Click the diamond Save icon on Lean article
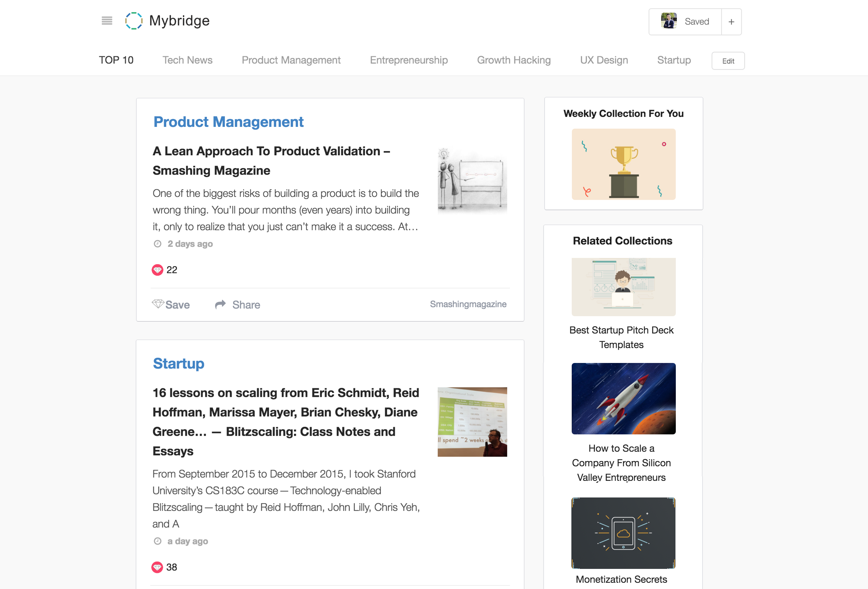This screenshot has width=868, height=589. pyautogui.click(x=158, y=304)
